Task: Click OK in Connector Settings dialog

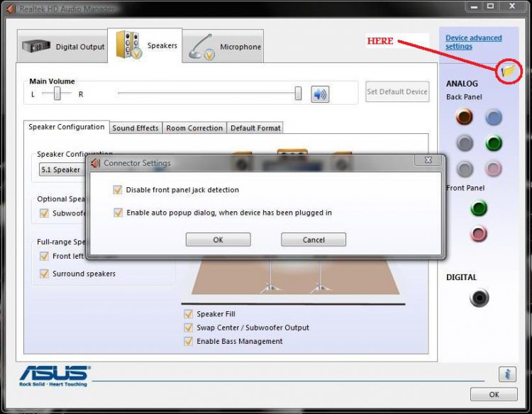Action: 218,240
